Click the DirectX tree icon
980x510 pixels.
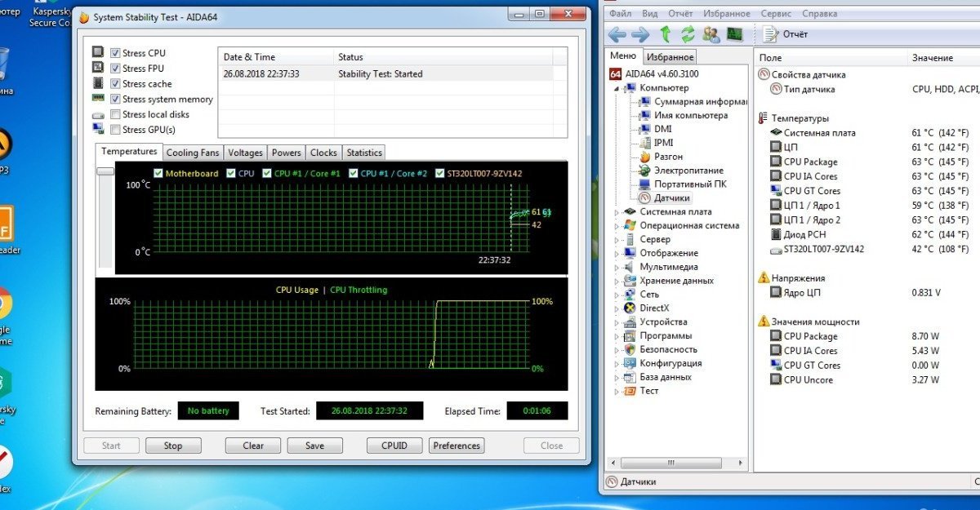click(x=630, y=308)
